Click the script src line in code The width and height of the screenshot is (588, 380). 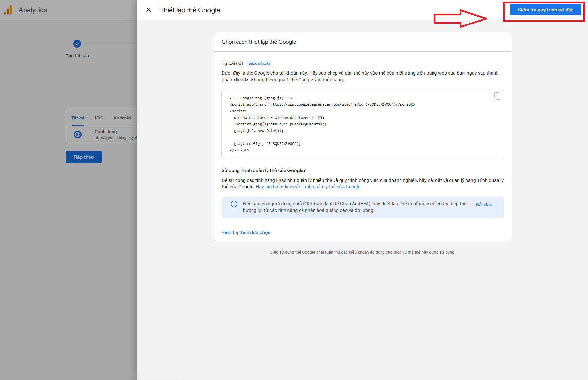coord(322,104)
